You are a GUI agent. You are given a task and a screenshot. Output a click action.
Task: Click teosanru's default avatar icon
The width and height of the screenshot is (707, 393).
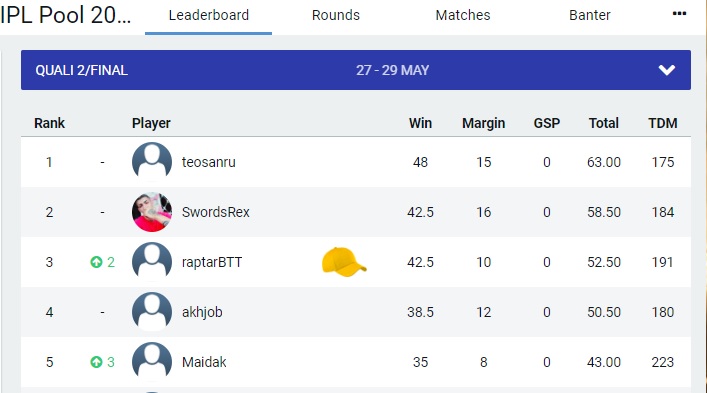pos(152,162)
